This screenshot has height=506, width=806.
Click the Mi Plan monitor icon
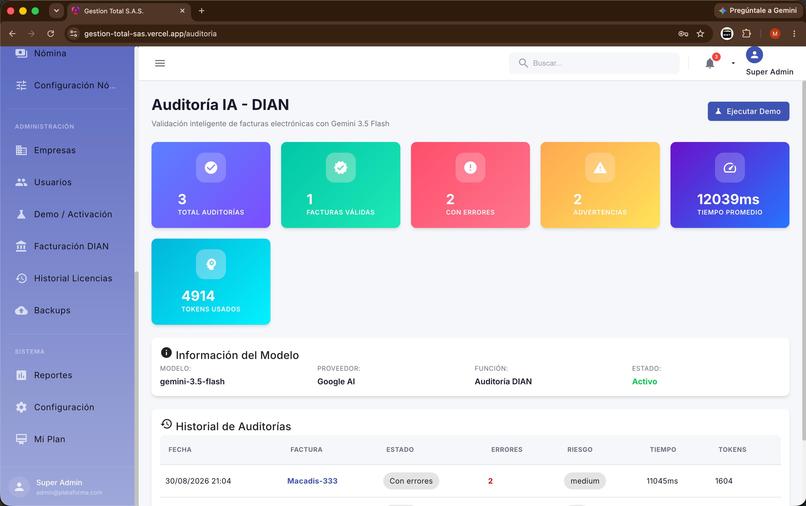tap(21, 439)
